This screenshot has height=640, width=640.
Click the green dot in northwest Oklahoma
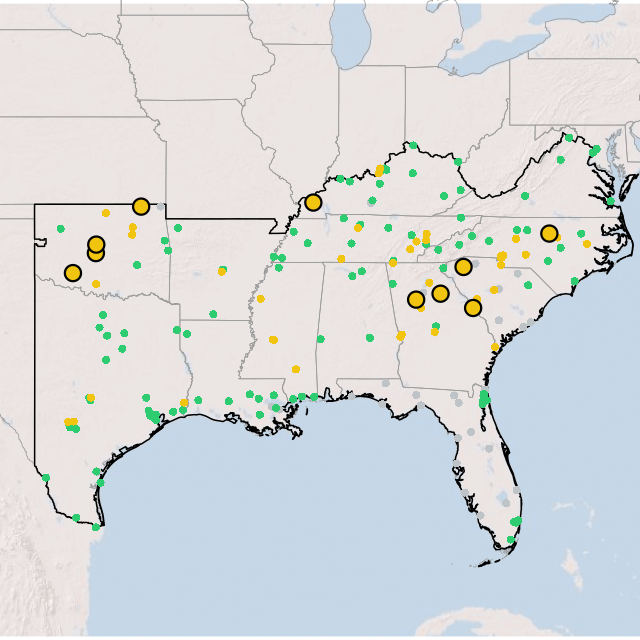(x=61, y=229)
